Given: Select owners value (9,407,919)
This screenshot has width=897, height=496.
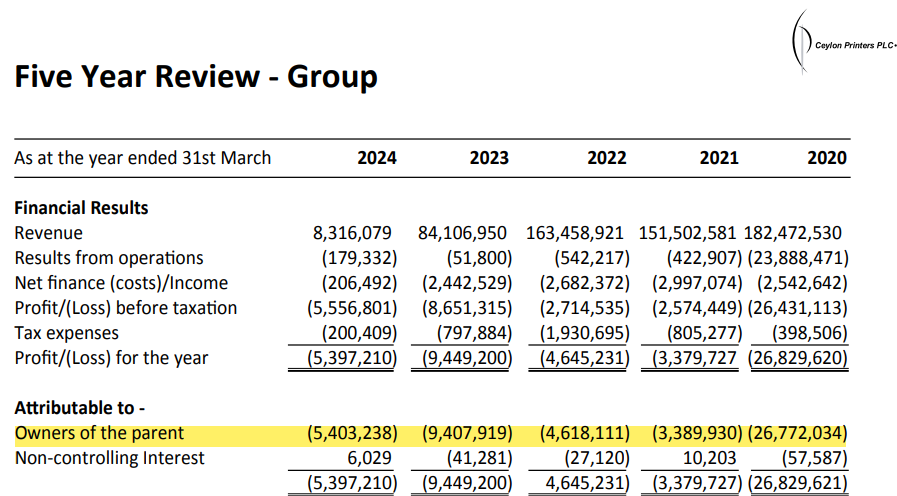Looking at the screenshot, I should click(467, 433).
